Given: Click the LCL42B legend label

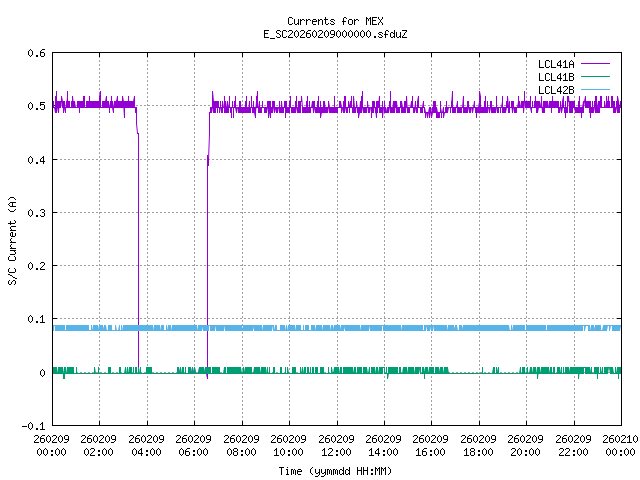Looking at the screenshot, I should click(x=555, y=90).
